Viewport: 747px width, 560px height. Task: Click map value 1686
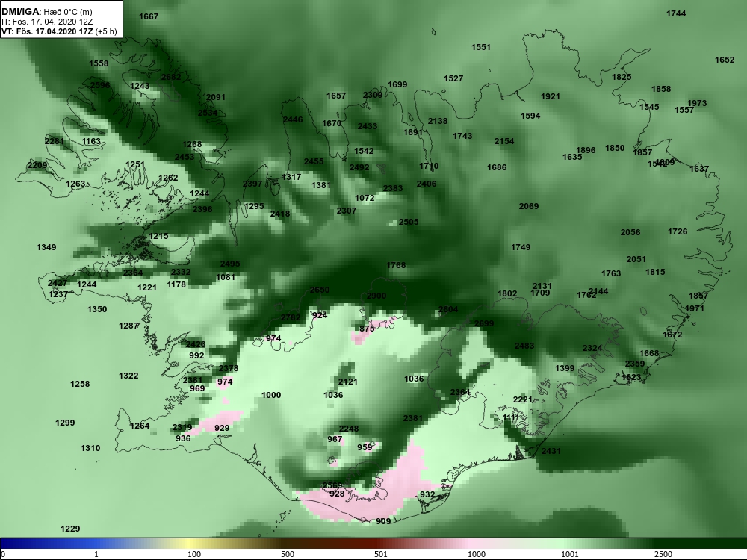(x=497, y=167)
